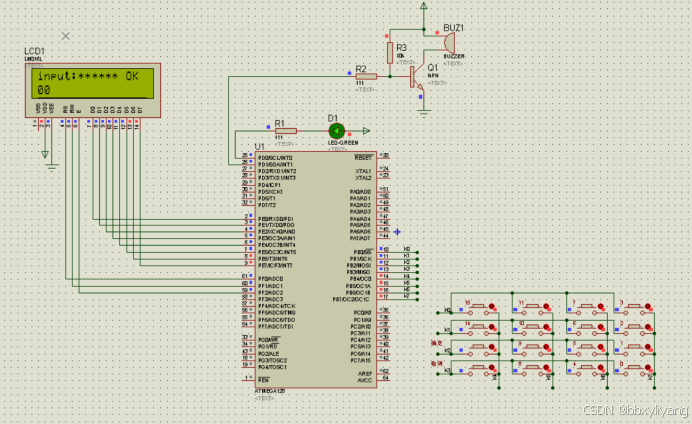Click the LED-GREEN part label
The height and width of the screenshot is (424, 692).
(x=343, y=143)
